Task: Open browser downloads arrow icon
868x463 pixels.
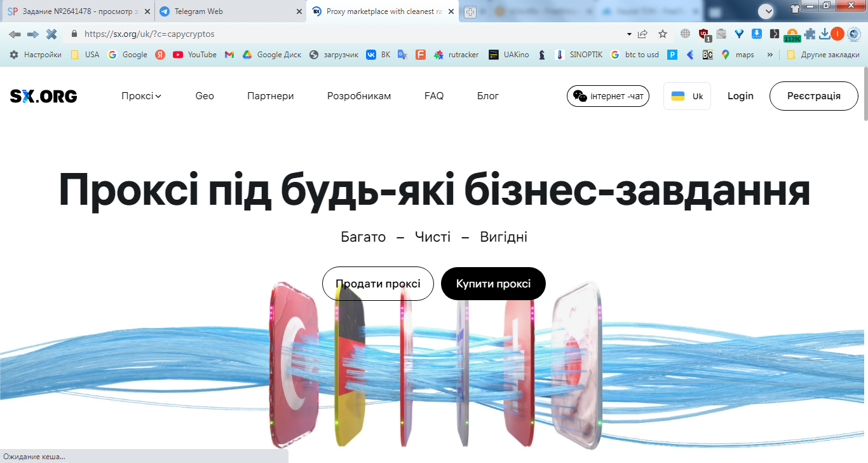Action: (825, 34)
